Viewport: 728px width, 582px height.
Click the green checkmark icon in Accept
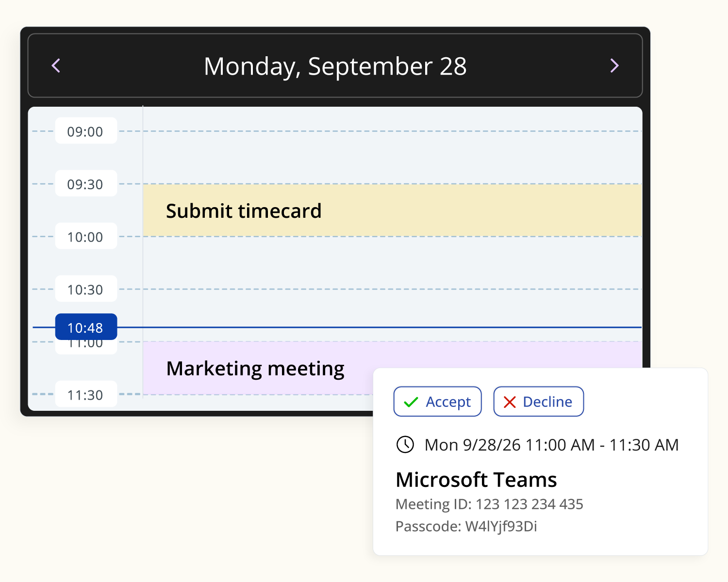[411, 402]
